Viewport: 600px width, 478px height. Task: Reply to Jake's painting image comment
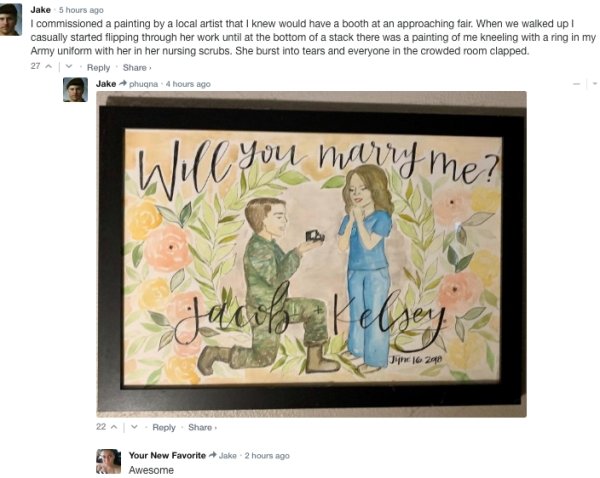click(164, 427)
